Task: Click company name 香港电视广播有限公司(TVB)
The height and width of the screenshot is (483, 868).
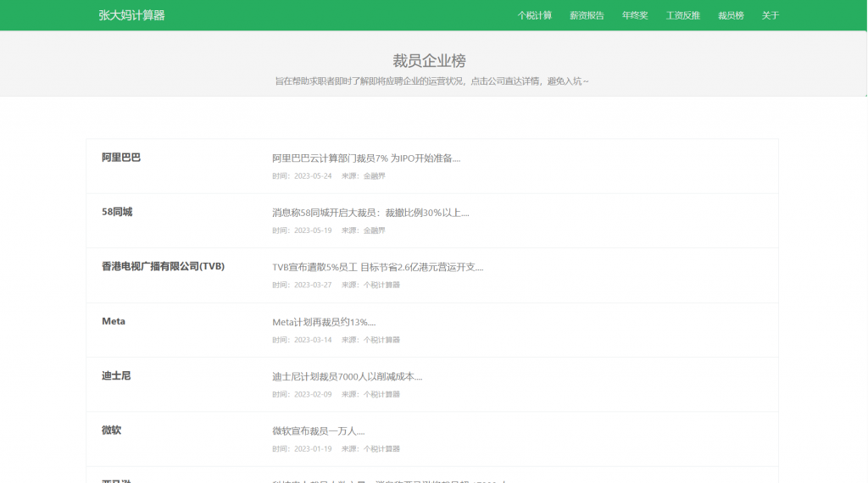Action: coord(163,266)
